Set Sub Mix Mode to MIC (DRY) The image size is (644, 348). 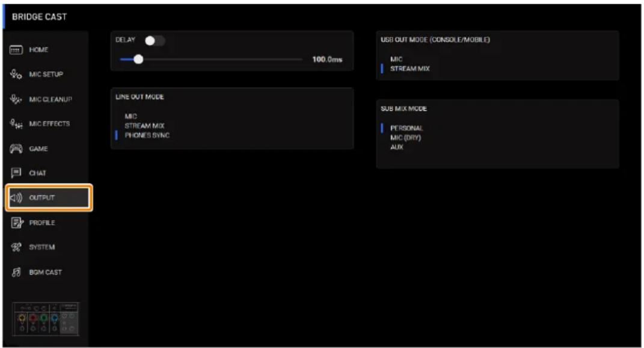pyautogui.click(x=406, y=138)
